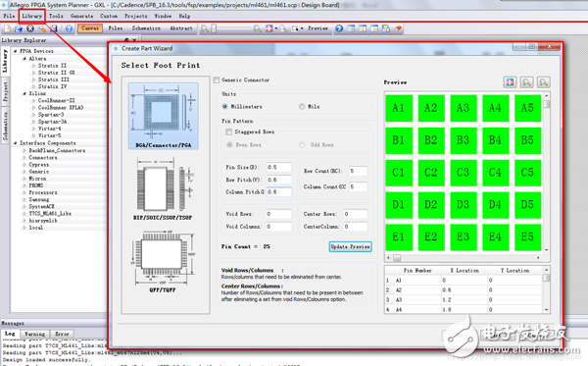Select the local library tree item
The height and width of the screenshot is (366, 588).
point(36,228)
